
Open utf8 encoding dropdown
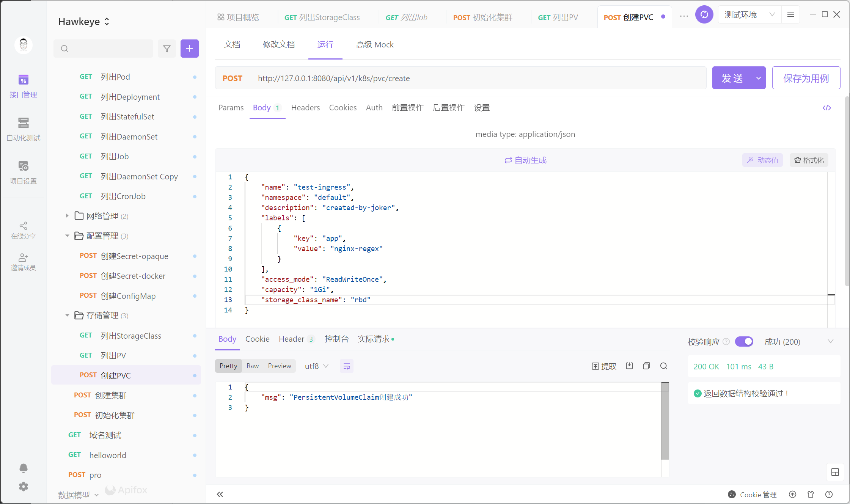click(x=316, y=366)
